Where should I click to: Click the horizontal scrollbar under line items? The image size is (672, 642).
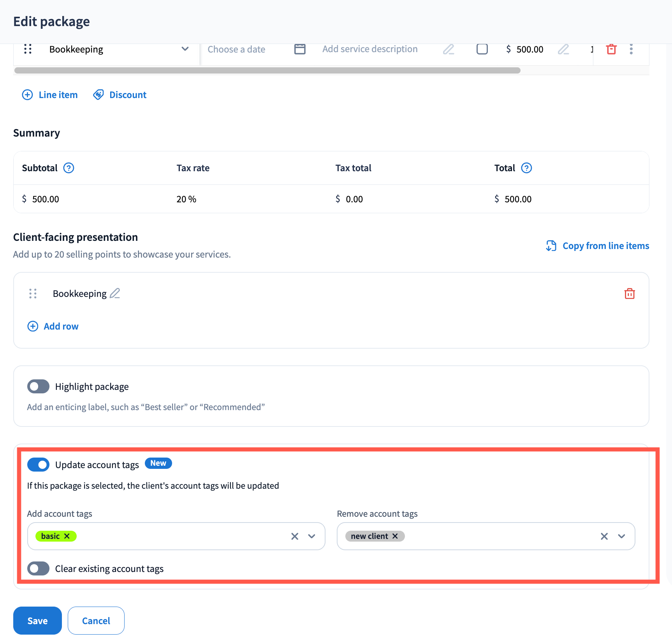point(267,70)
